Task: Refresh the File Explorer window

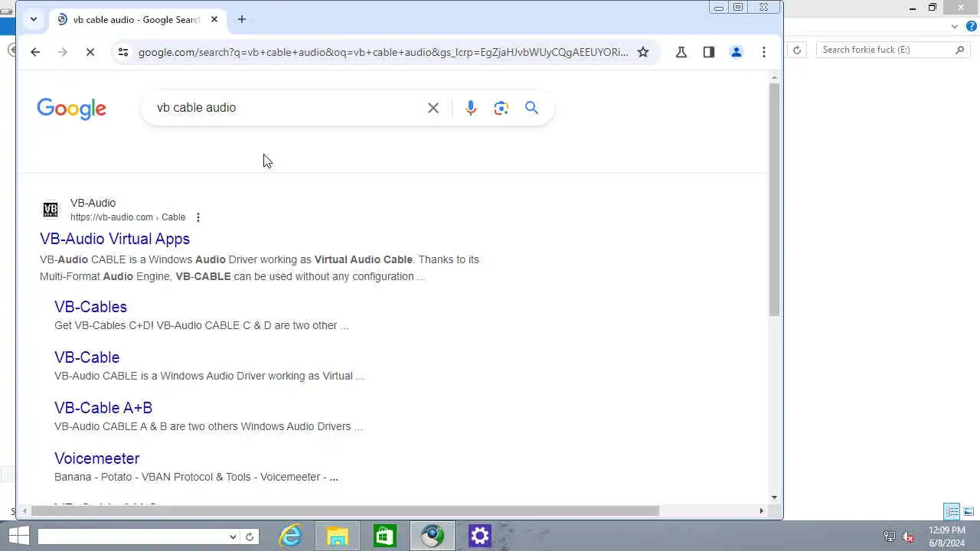Action: coord(797,50)
